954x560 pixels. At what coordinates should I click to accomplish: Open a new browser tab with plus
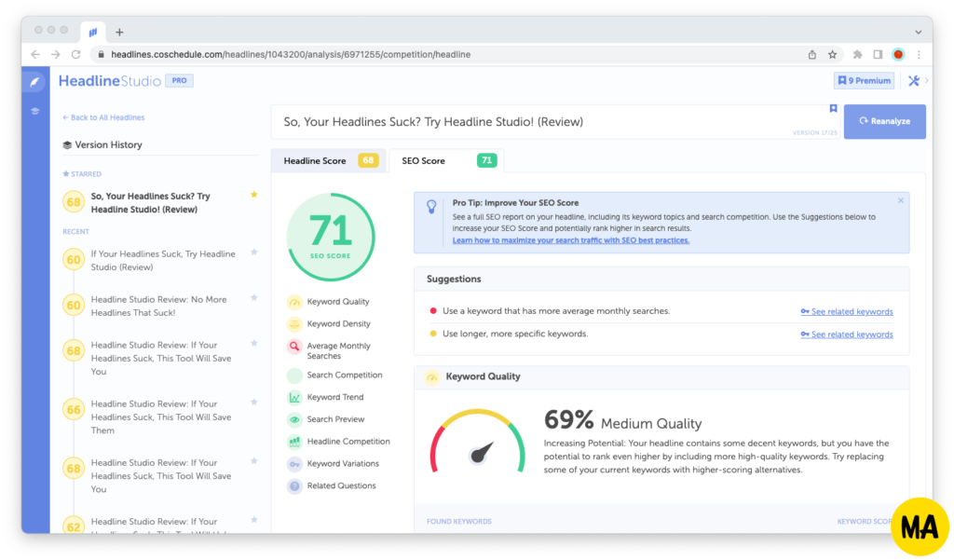point(119,32)
